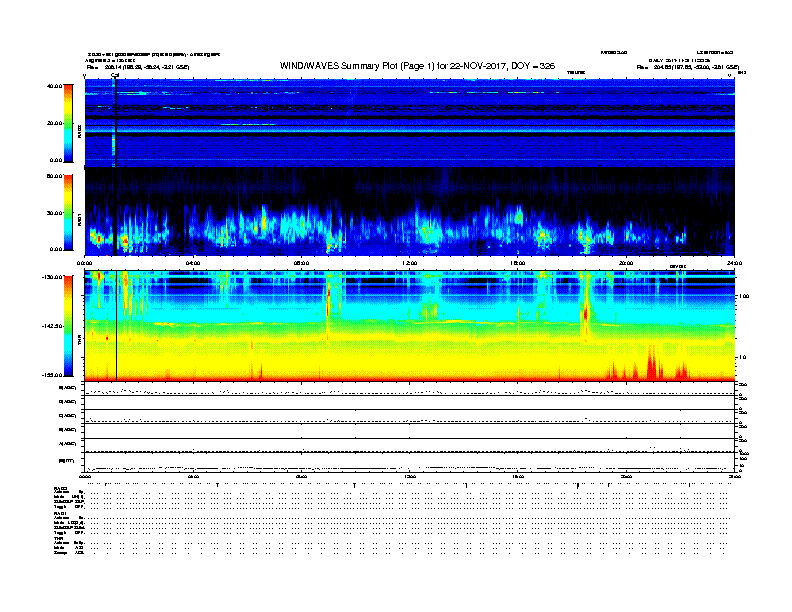
Task: Click the WIND/WAVES Summary Plot title
Action: click(x=417, y=66)
